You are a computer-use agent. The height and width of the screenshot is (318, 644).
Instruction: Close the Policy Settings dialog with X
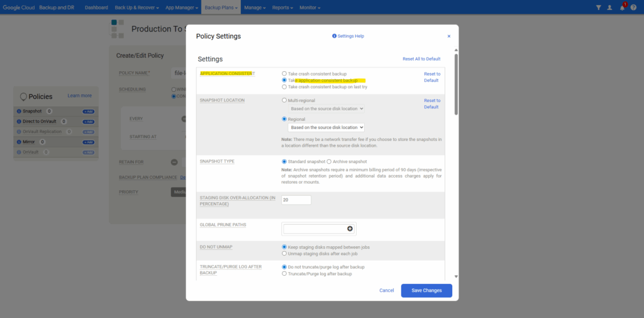tap(448, 37)
